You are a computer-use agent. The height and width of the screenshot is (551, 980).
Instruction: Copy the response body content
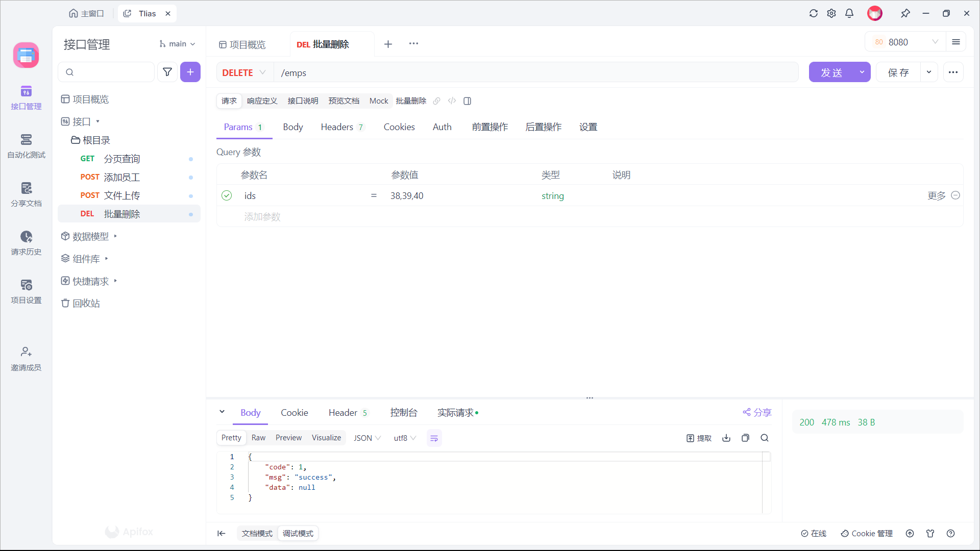click(x=745, y=438)
